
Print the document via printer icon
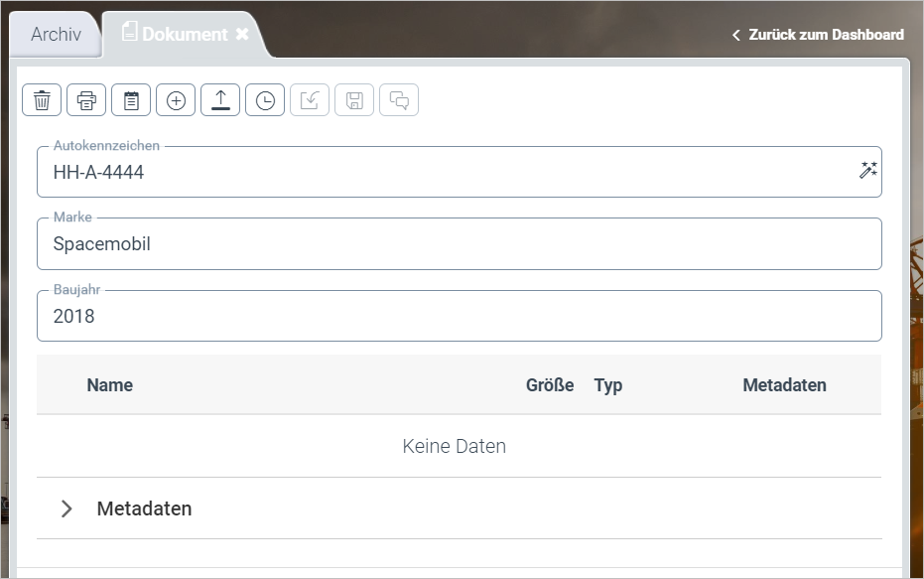[86, 100]
